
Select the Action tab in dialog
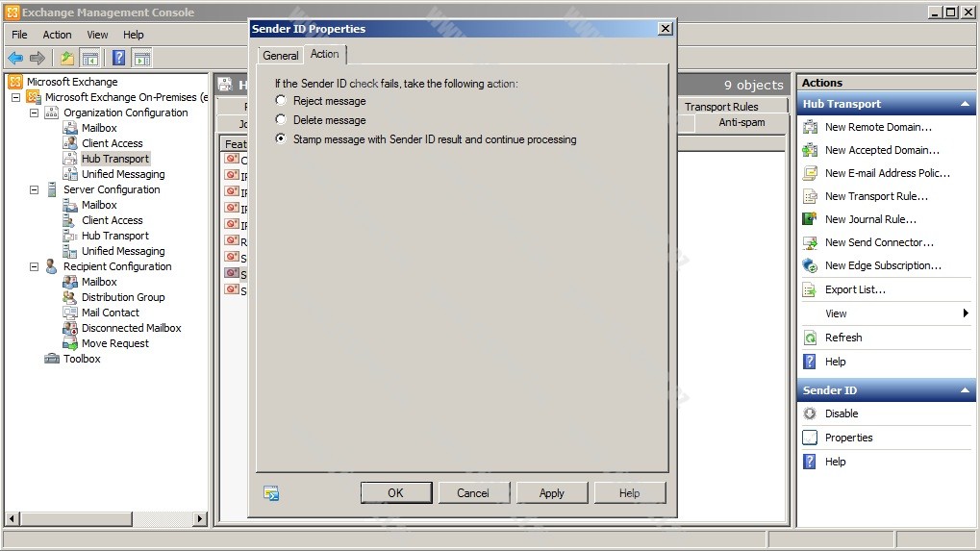tap(325, 55)
